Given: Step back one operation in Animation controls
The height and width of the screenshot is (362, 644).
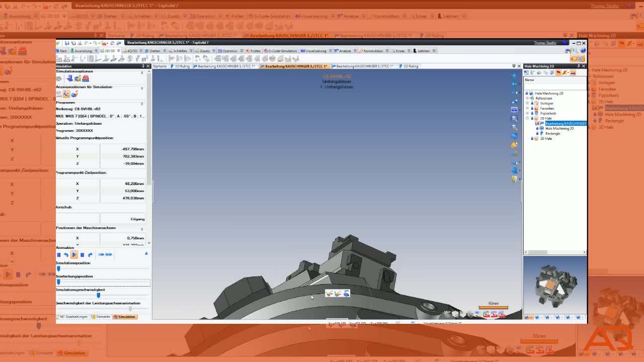Looking at the screenshot, I should click(66, 255).
